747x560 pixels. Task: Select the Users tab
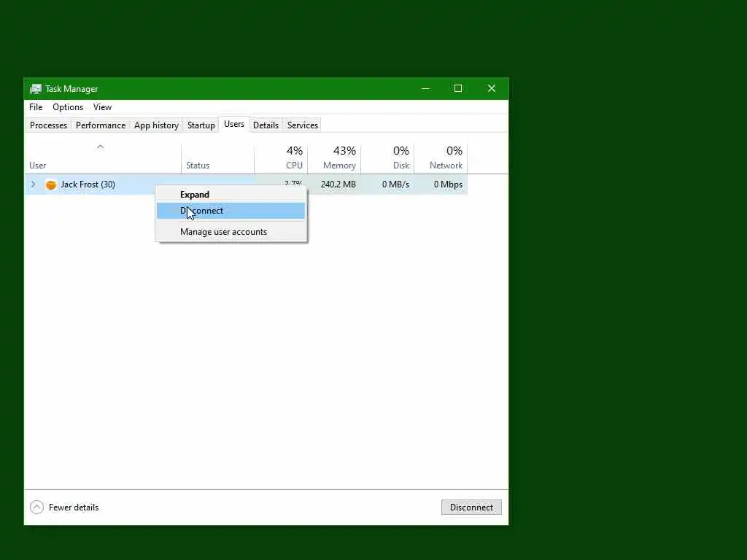point(234,124)
